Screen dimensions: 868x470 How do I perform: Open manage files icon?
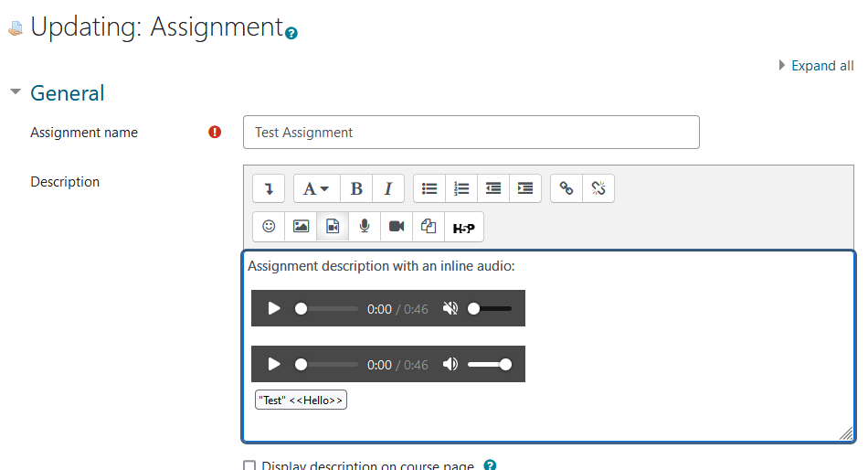(x=429, y=227)
